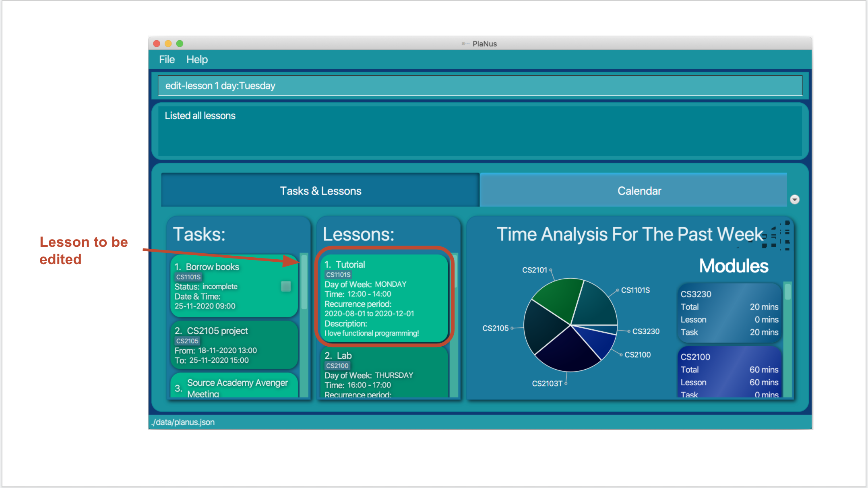Maximize PlaNus with the green button
The width and height of the screenshot is (868, 488).
point(180,43)
